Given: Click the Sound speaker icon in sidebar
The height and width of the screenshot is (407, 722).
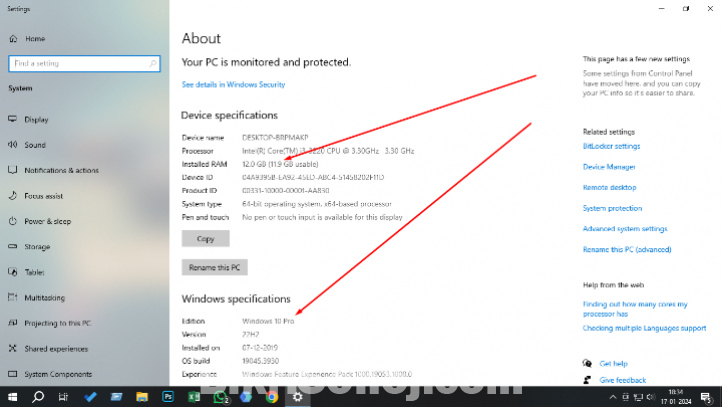Looking at the screenshot, I should tap(12, 145).
